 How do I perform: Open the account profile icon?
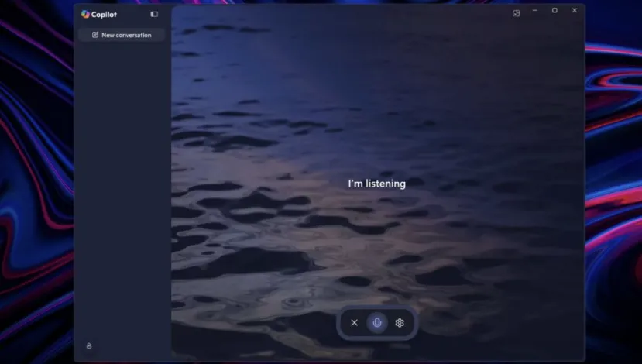point(89,346)
